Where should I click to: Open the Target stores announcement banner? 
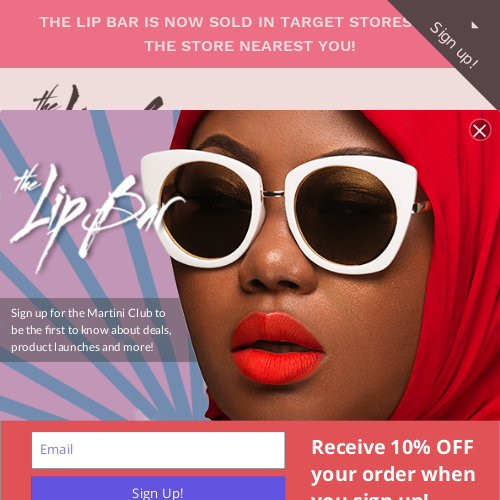[x=225, y=34]
